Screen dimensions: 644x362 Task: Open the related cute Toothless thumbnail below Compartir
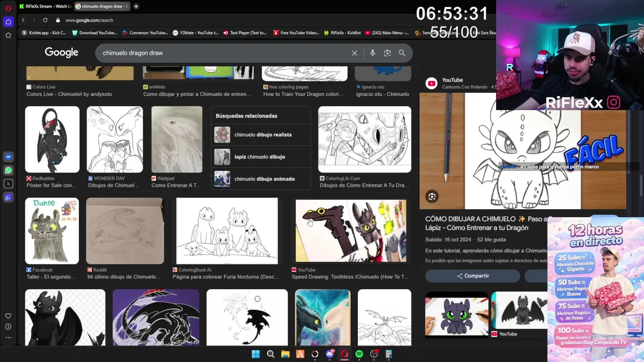coord(457,314)
